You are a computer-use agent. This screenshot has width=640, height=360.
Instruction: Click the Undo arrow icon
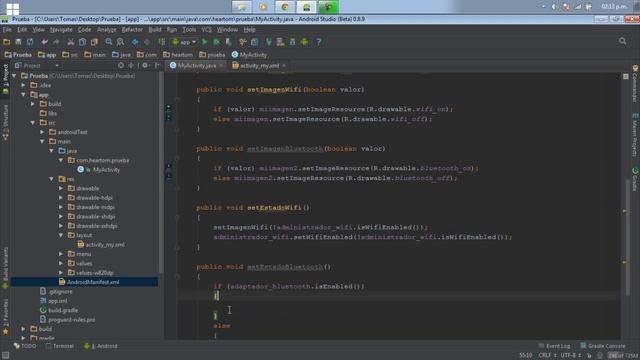click(x=44, y=42)
